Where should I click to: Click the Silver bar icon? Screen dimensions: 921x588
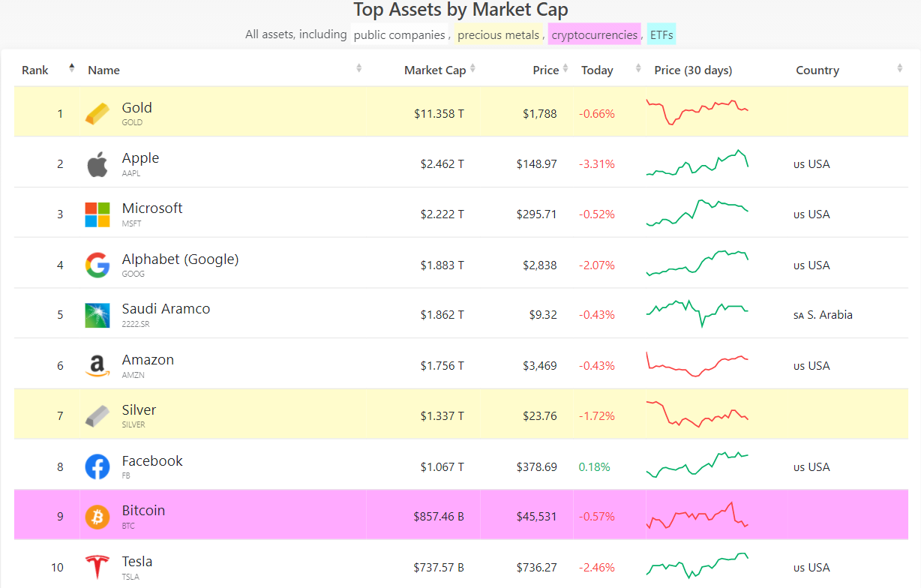coord(97,416)
